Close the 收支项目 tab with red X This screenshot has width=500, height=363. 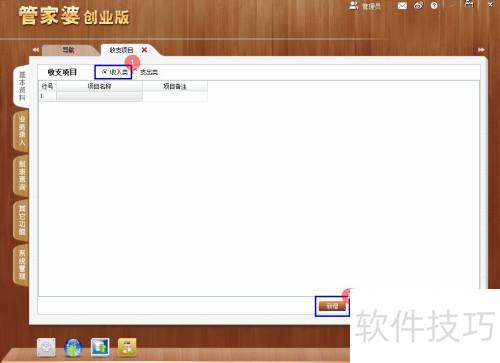[x=144, y=50]
